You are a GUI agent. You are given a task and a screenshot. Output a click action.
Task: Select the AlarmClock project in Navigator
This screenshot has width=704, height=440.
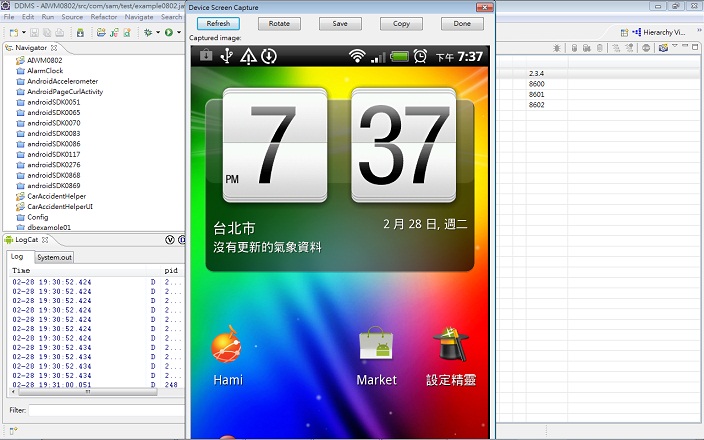tap(45, 70)
